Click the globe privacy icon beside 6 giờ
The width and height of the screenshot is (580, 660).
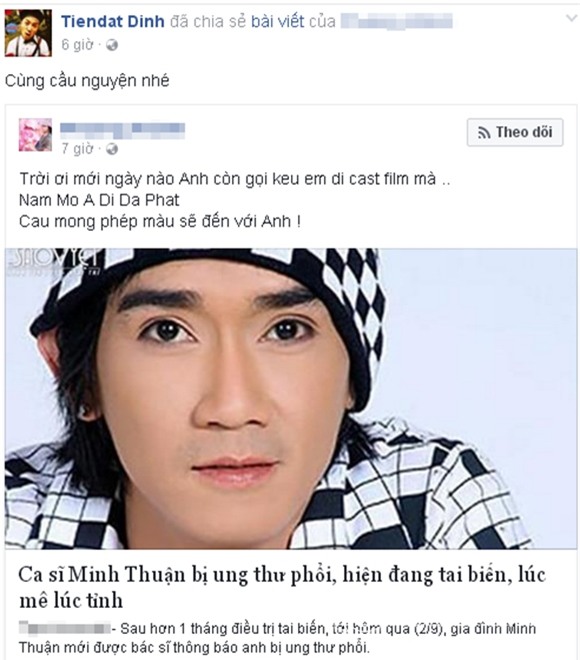point(112,45)
